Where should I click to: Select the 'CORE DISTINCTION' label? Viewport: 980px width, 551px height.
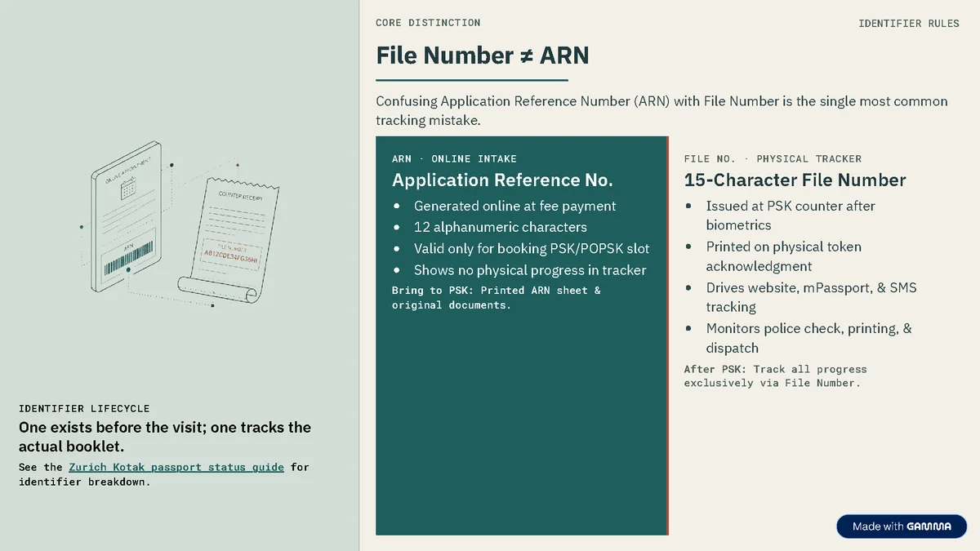[x=428, y=23]
